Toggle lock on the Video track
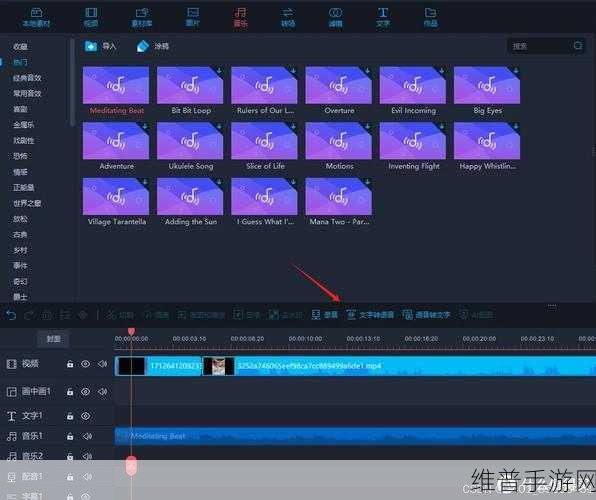The width and height of the screenshot is (596, 500). (x=70, y=364)
